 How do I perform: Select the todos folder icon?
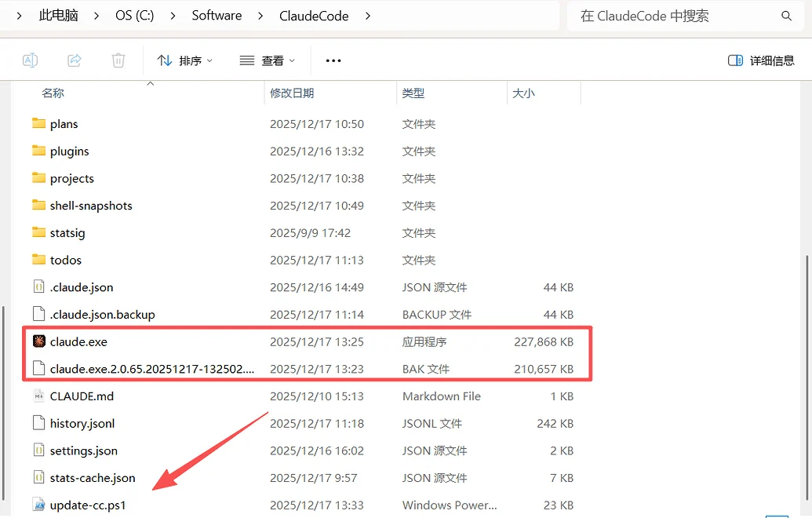39,260
